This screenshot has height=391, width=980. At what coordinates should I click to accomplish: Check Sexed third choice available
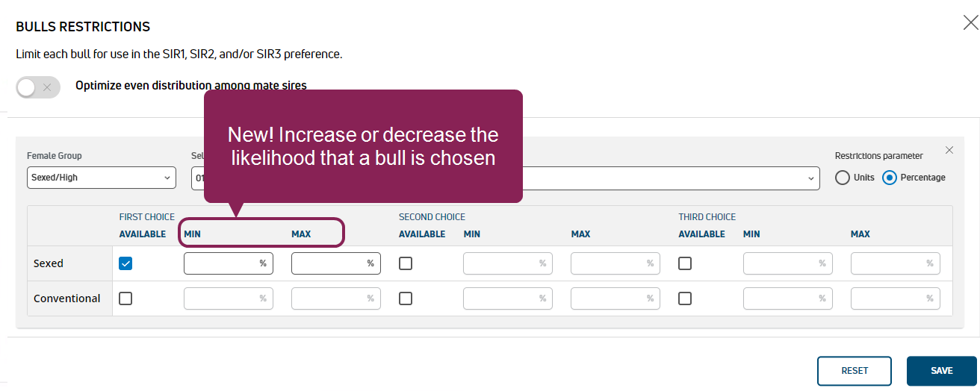(685, 263)
